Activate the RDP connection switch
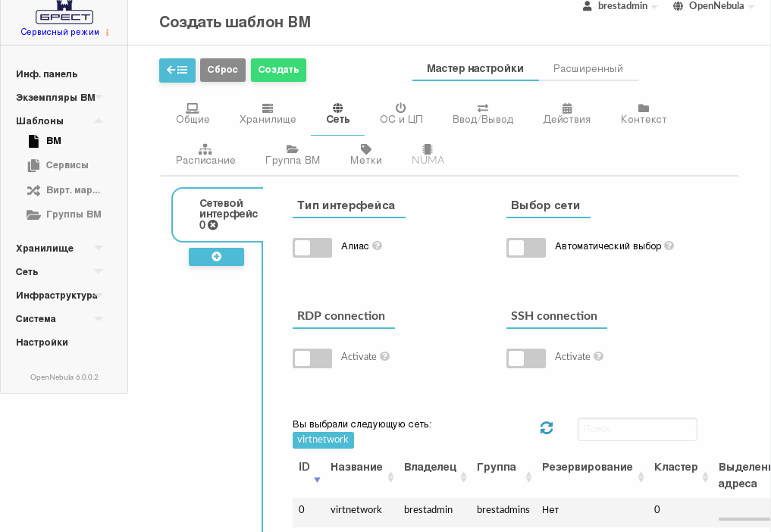 click(312, 358)
